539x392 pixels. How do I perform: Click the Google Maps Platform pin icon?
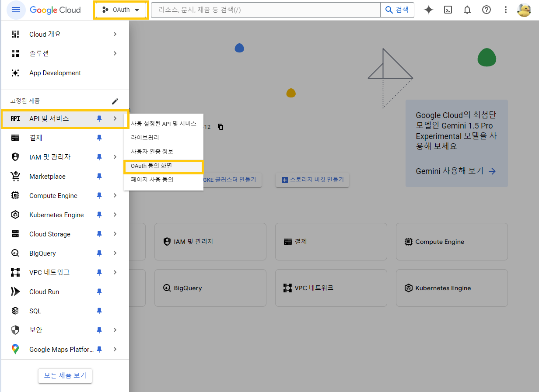coord(15,349)
